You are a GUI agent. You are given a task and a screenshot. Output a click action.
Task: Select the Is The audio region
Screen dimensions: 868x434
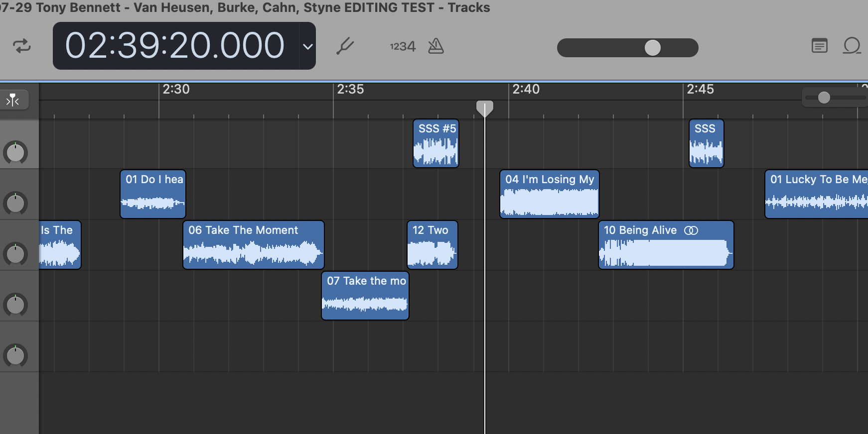60,245
